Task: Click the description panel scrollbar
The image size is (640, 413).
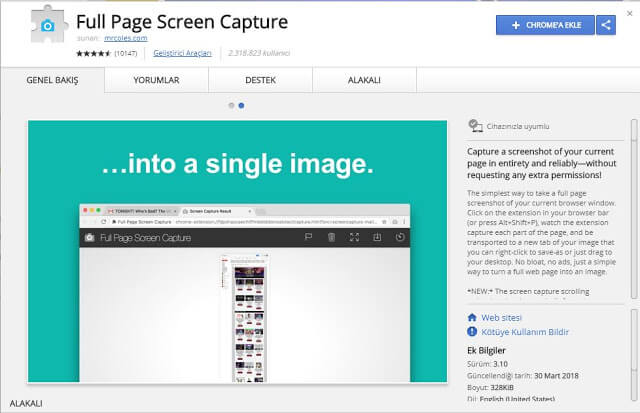Action: tap(634, 209)
